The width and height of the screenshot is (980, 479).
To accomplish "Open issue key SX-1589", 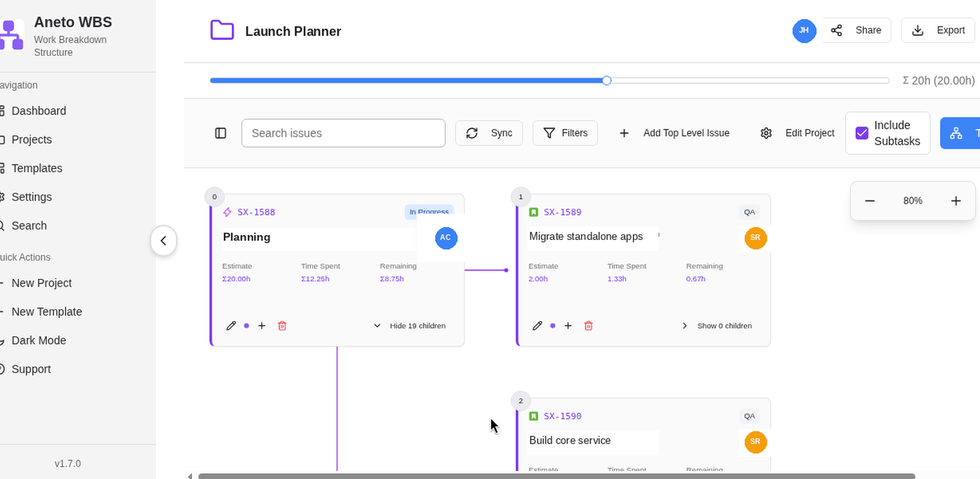I will (562, 212).
